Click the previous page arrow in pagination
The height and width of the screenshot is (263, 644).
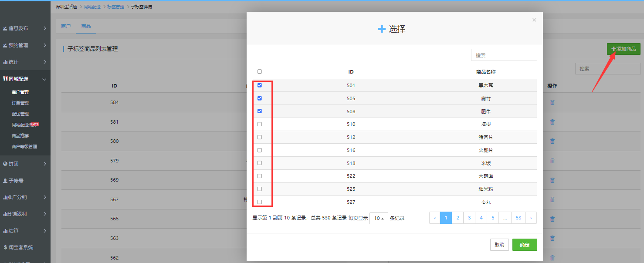tap(434, 218)
